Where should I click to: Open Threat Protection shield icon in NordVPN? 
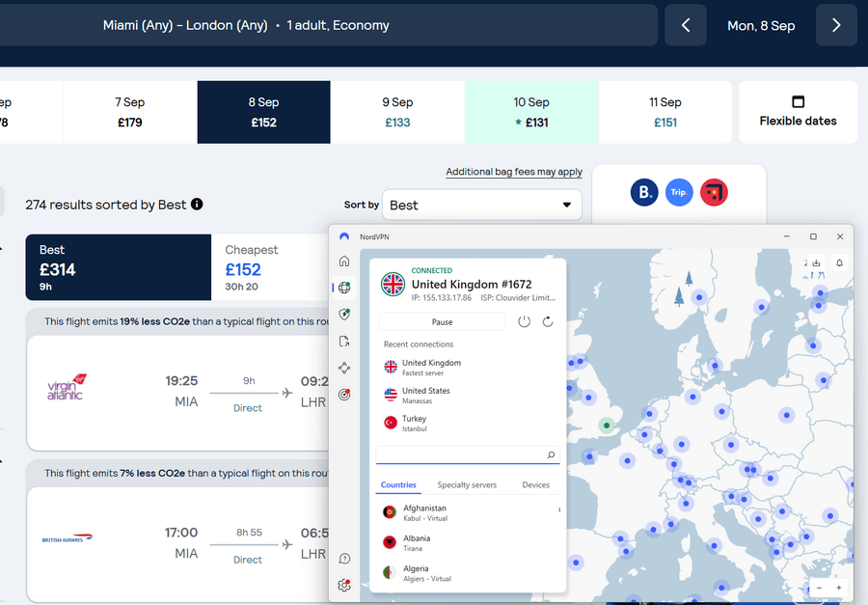344,315
